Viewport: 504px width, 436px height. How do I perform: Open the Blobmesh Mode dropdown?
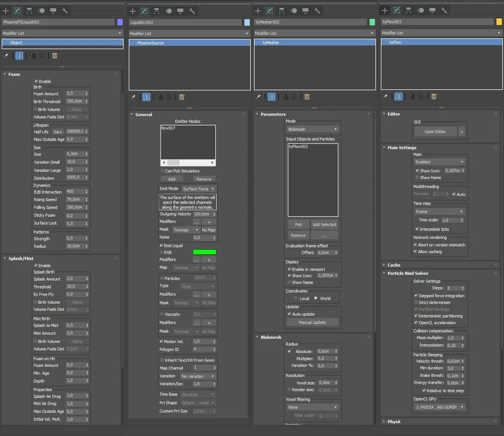tap(312, 129)
